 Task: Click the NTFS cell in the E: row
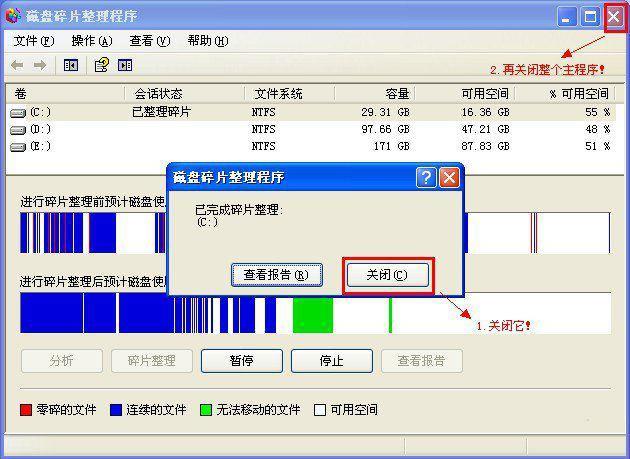[x=264, y=146]
